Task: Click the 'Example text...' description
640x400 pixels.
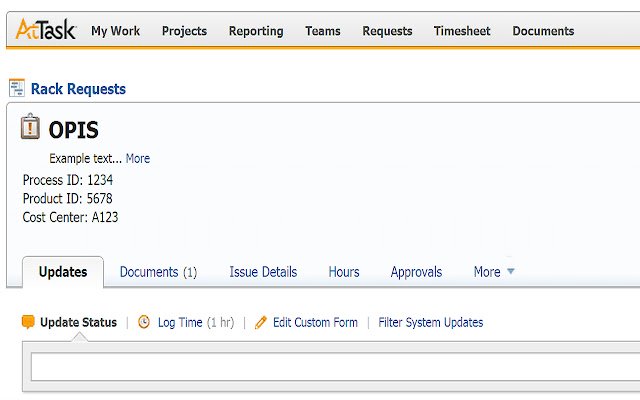Action: [86, 158]
